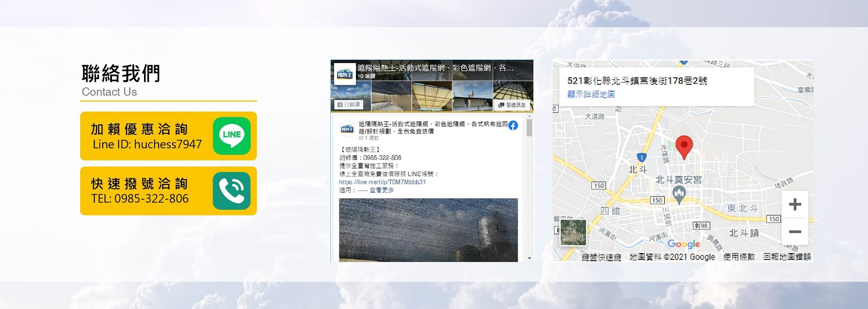
Task: Tap the TEL 0985-322-806 yellow banner
Action: 168,191
